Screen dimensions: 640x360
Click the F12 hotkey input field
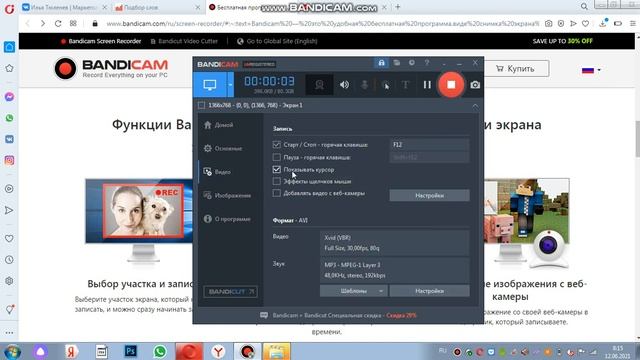tap(429, 144)
